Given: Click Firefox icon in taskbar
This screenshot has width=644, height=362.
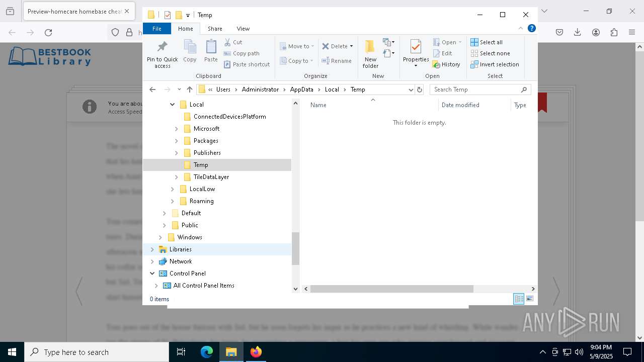Looking at the screenshot, I should click(x=256, y=352).
